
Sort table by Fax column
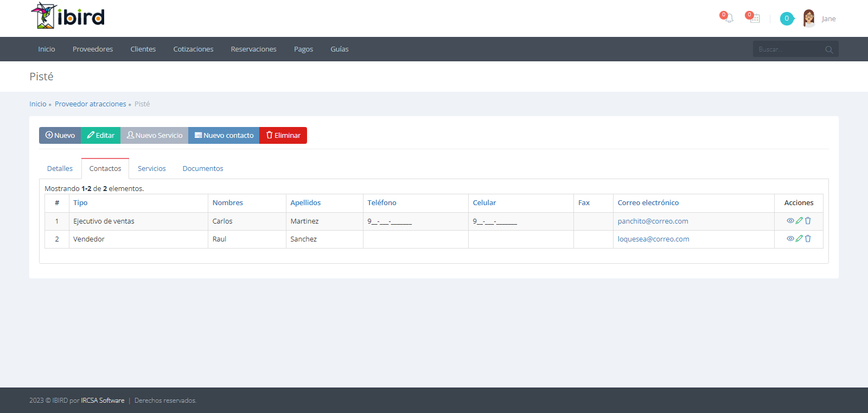[584, 203]
